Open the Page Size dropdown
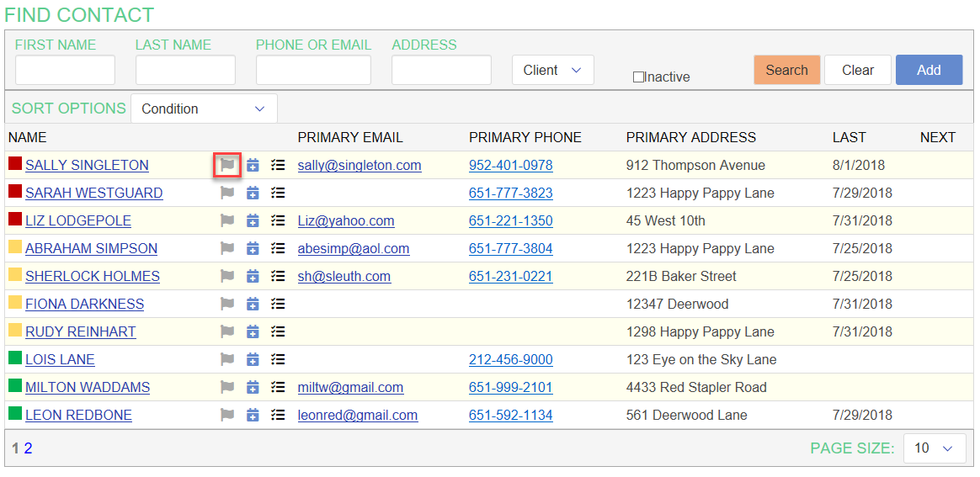 pyautogui.click(x=934, y=448)
